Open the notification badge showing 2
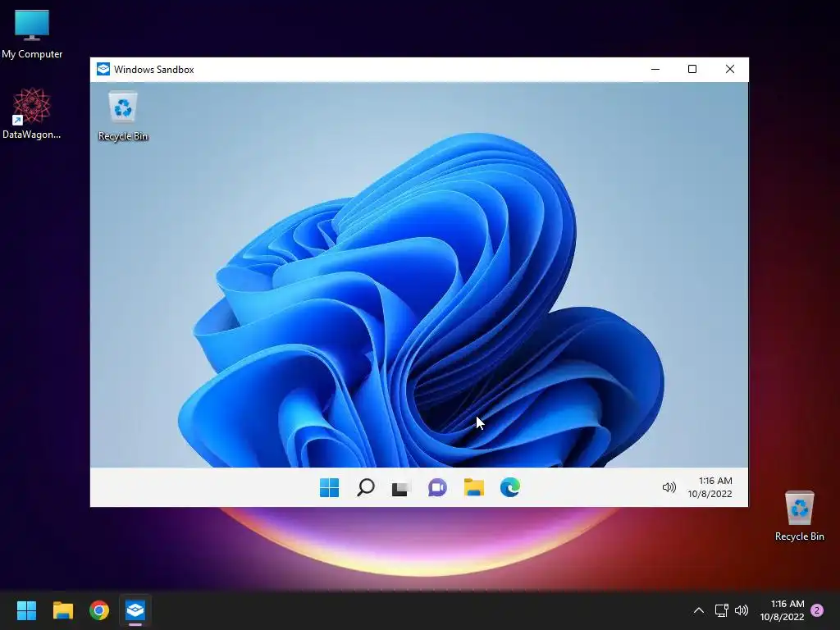 tap(817, 610)
